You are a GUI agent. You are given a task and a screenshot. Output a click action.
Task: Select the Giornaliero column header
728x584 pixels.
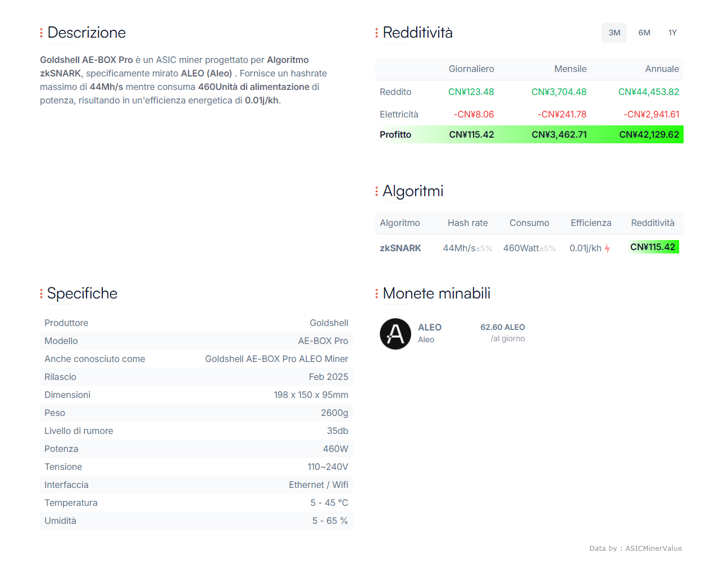471,69
